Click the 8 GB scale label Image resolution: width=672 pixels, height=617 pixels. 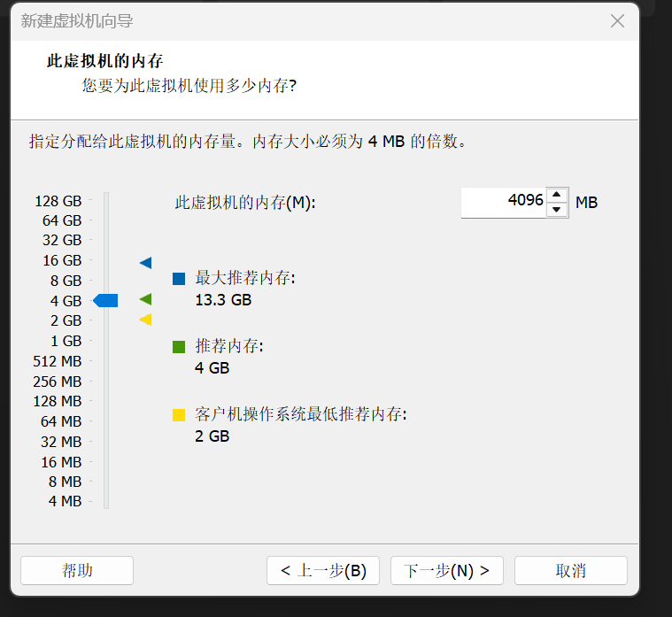click(66, 281)
